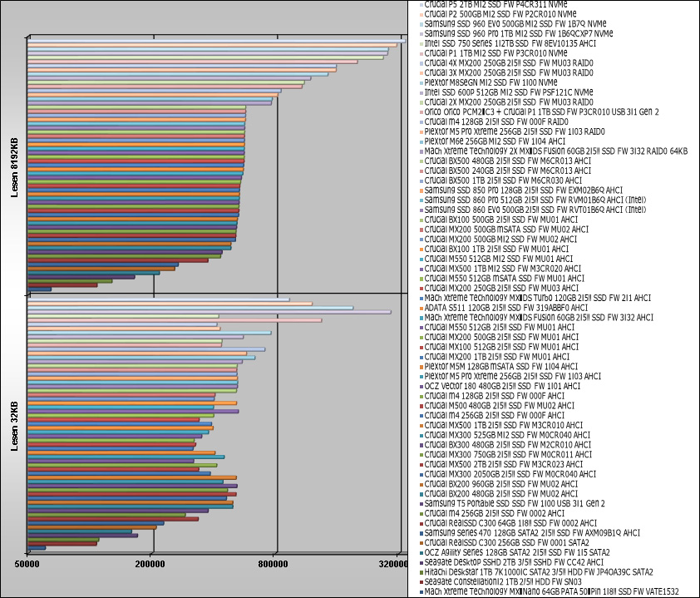Select the Seagate Constellation.2 1TB HDD entry
The height and width of the screenshot is (598, 700).
pyautogui.click(x=503, y=582)
